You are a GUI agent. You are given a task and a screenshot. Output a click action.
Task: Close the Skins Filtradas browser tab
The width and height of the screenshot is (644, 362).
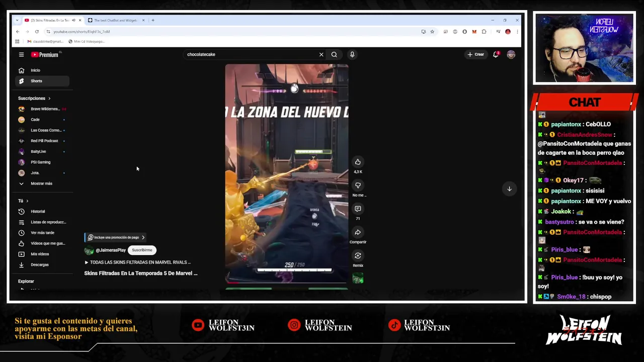click(x=79, y=20)
